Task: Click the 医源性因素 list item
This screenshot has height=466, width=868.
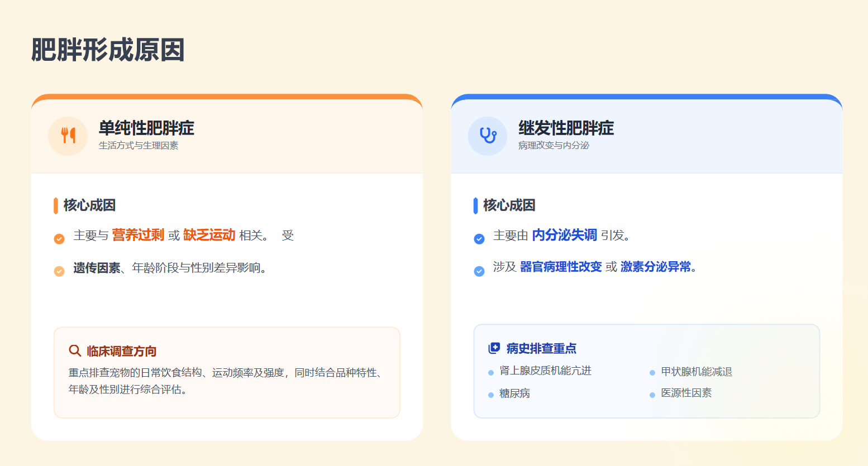Action: pos(686,393)
